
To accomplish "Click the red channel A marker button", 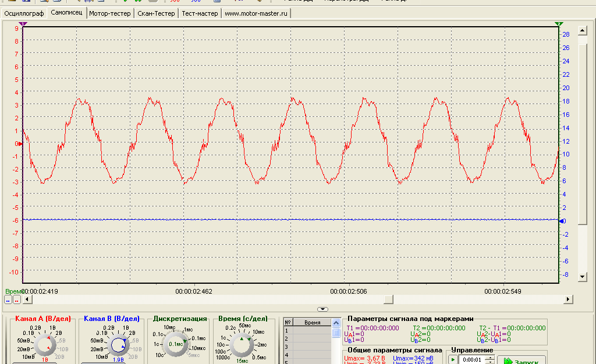I will [17, 299].
